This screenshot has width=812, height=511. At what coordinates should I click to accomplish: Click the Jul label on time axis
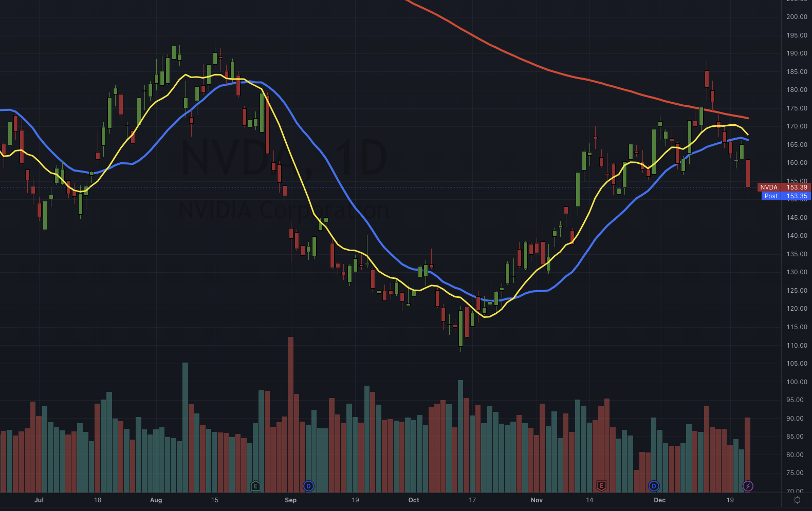pos(39,500)
